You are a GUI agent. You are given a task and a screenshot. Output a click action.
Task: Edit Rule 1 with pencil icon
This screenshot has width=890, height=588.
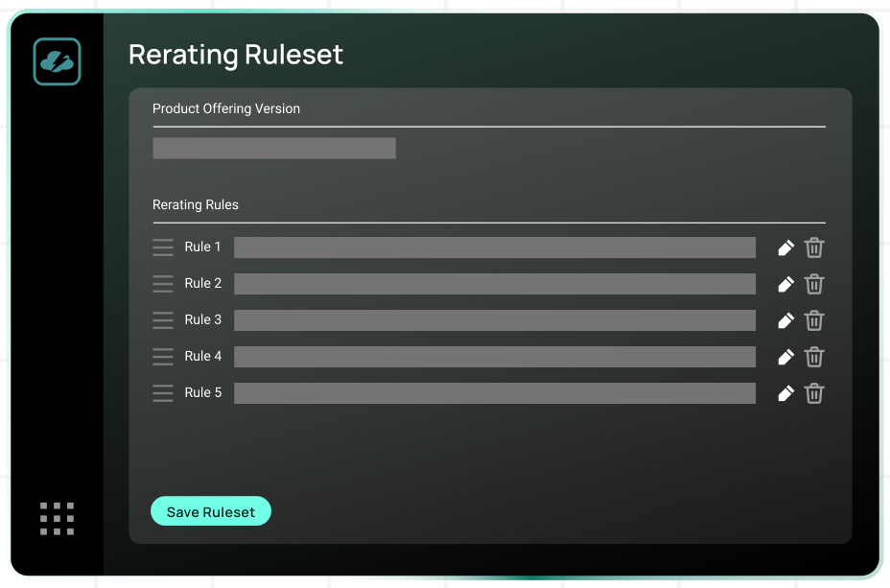[785, 248]
